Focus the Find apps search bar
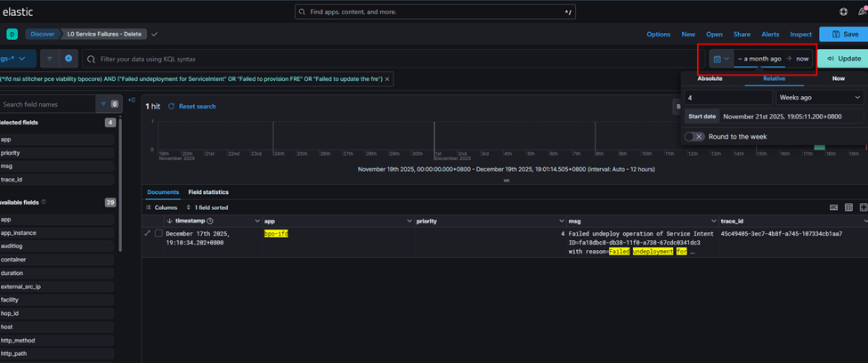 (435, 12)
